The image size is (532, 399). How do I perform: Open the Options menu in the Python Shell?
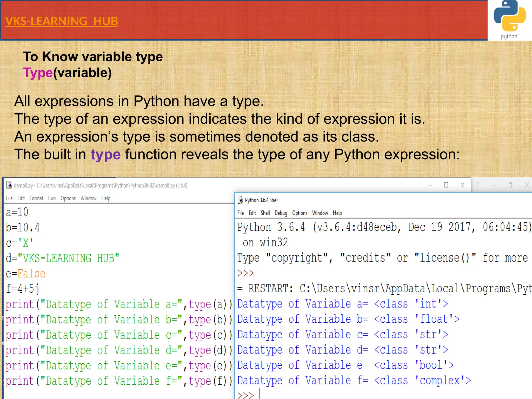(x=300, y=213)
